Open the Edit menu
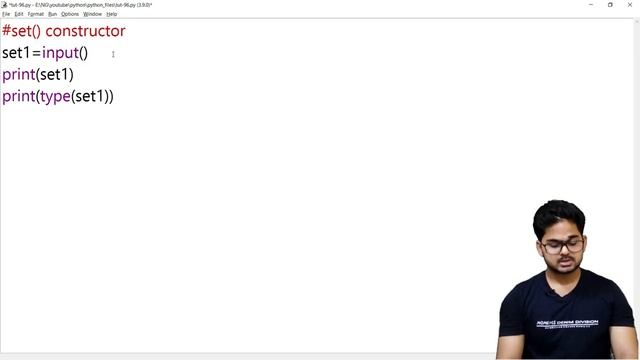 19,14
